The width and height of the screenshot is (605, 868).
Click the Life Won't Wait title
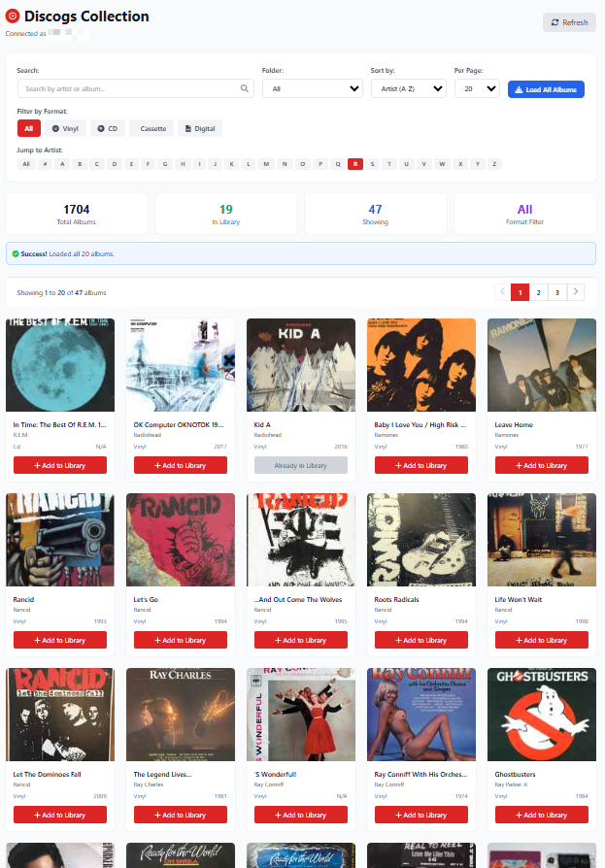[519, 599]
